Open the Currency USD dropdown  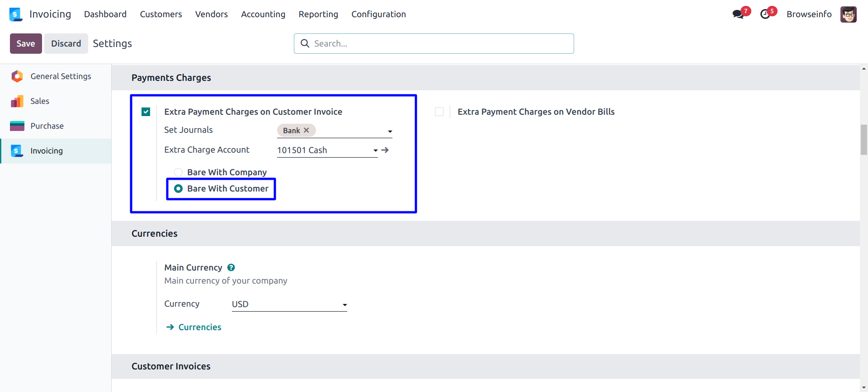[x=344, y=305]
